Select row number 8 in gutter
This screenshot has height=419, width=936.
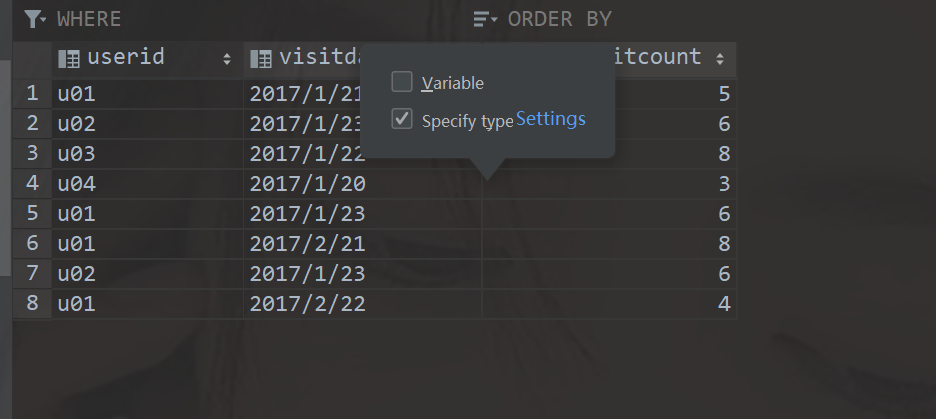click(x=32, y=304)
